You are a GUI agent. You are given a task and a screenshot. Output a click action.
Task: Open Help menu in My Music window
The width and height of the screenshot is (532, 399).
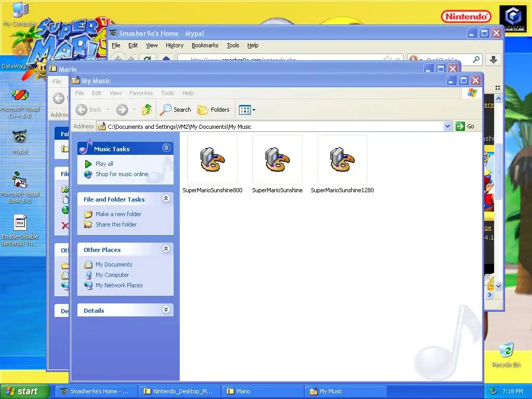point(188,93)
